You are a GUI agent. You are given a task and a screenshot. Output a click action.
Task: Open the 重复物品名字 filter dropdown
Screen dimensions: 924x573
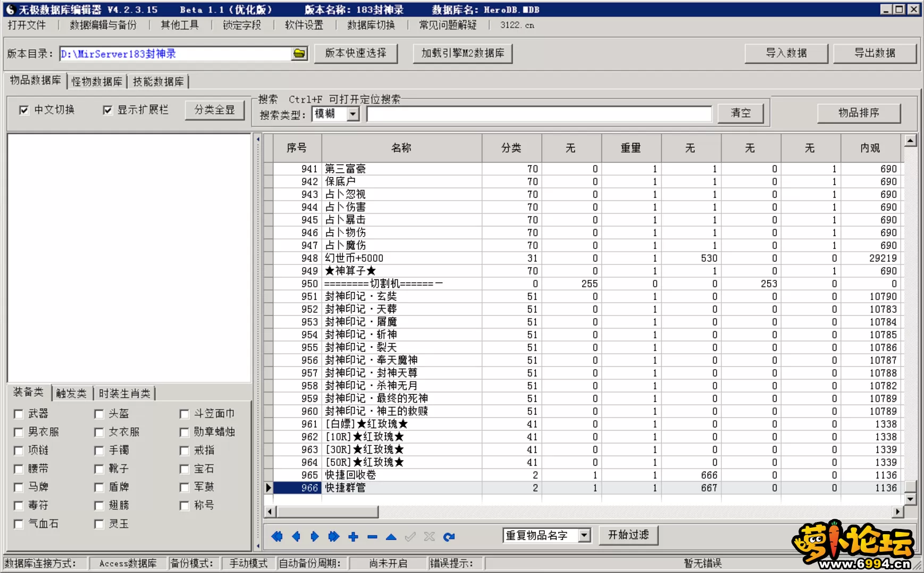pos(584,535)
